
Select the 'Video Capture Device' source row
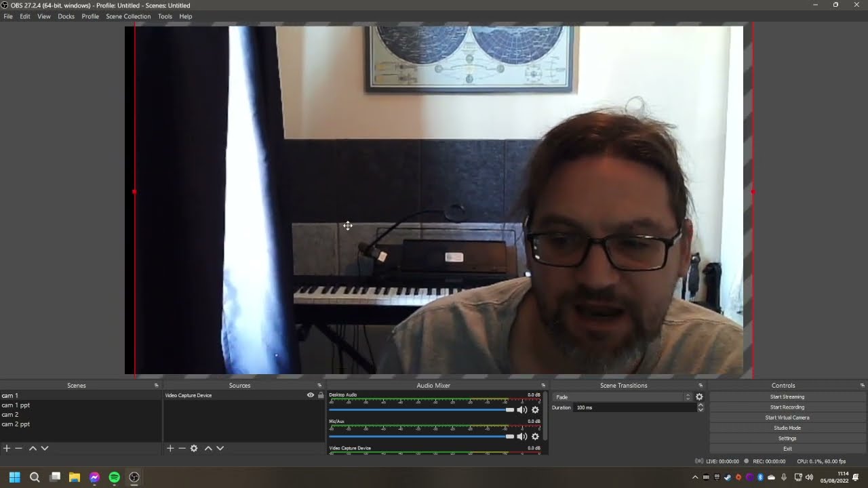[x=244, y=395]
